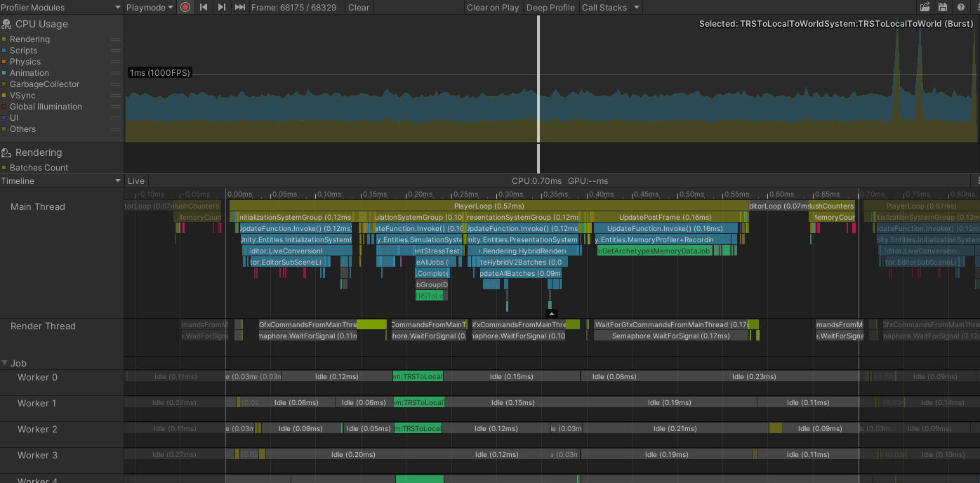
Task: Open Call Stacks dropdown arrow
Action: (637, 7)
